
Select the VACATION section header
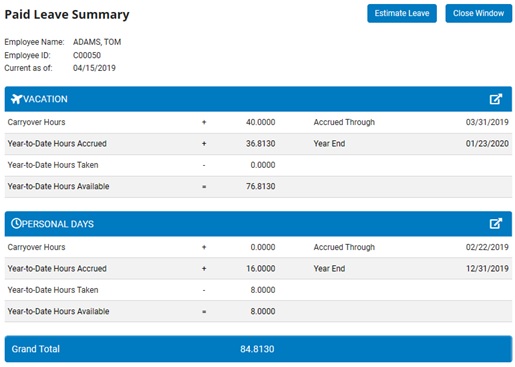258,99
